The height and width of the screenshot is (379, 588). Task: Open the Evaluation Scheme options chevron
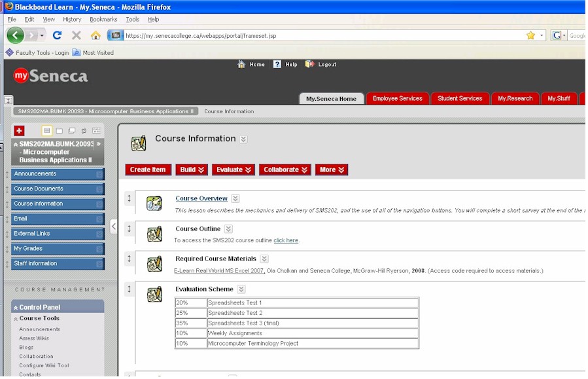241,289
